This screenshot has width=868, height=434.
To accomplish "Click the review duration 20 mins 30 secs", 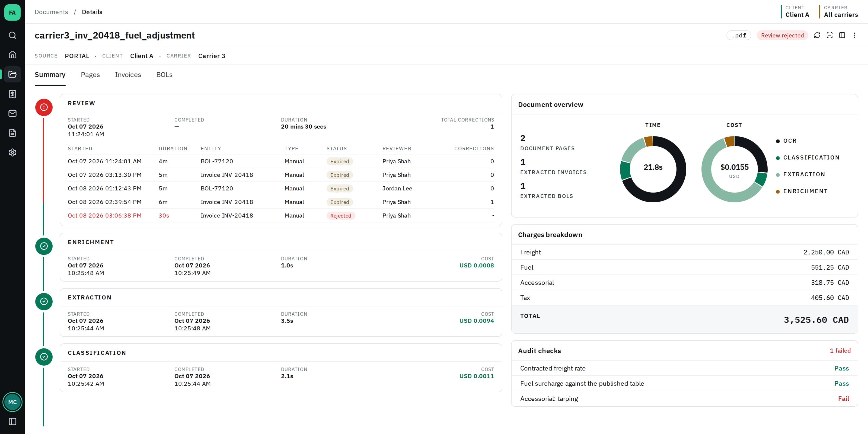I will [x=303, y=126].
